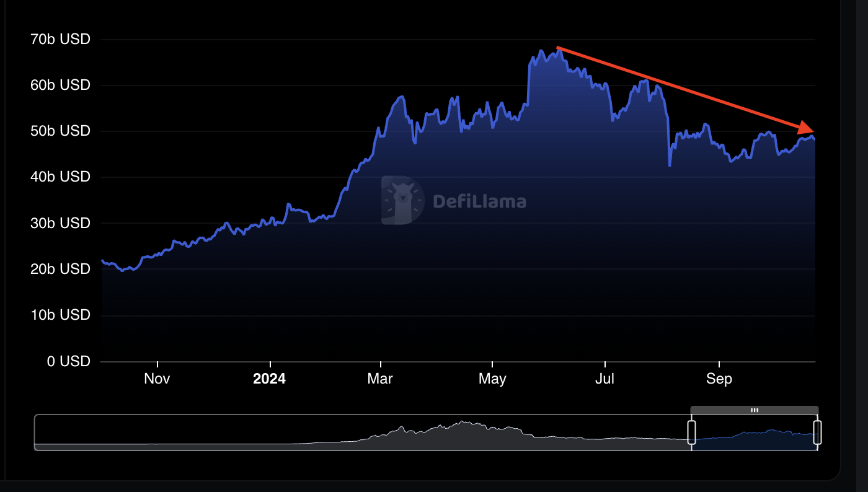This screenshot has width=868, height=492.
Task: Click the red arrow head on the chart
Action: click(807, 128)
